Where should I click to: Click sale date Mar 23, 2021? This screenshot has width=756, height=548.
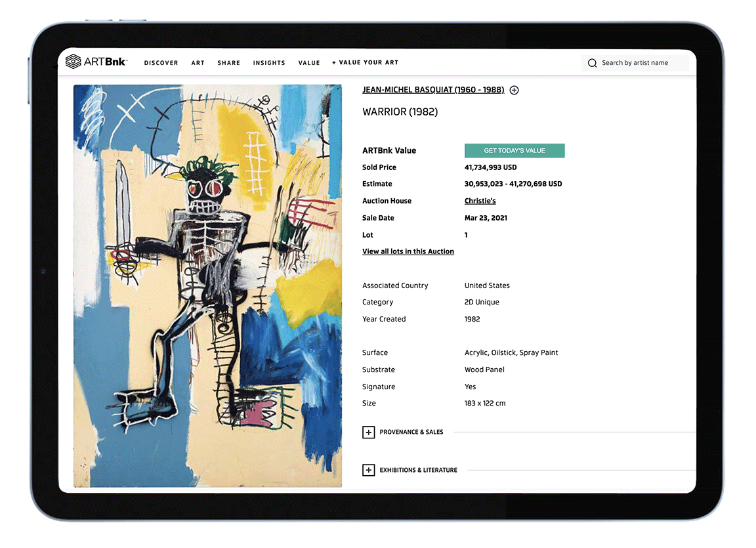486,218
